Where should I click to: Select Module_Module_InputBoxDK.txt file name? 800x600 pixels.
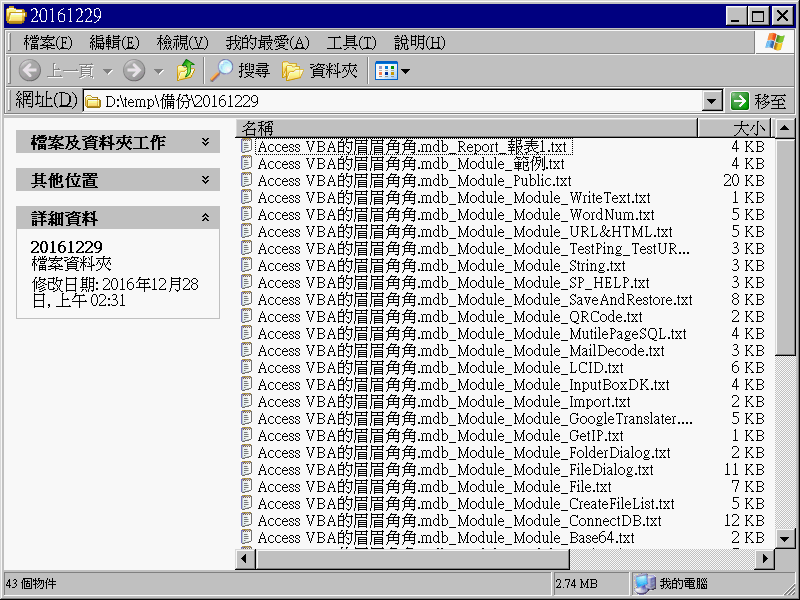point(463,385)
